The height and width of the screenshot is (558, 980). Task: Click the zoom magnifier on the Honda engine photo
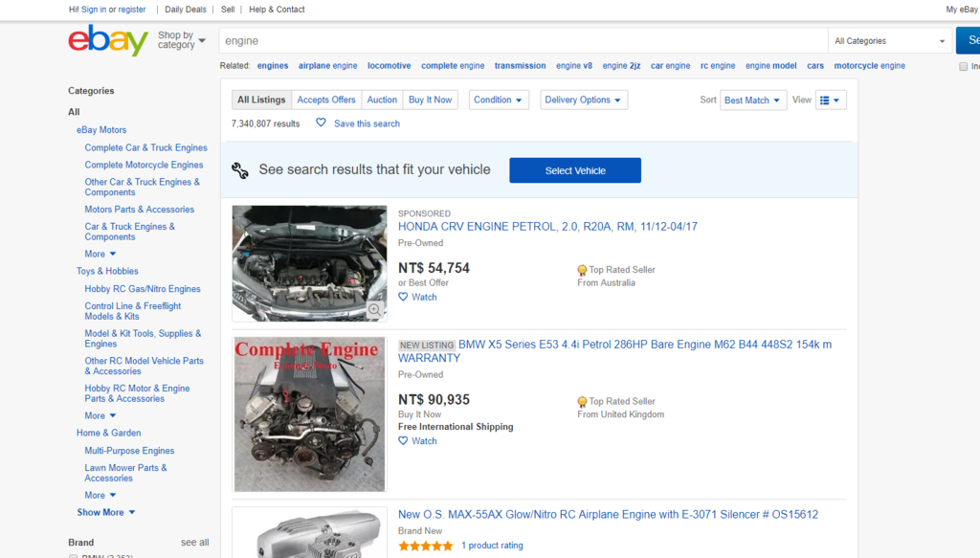(x=375, y=309)
